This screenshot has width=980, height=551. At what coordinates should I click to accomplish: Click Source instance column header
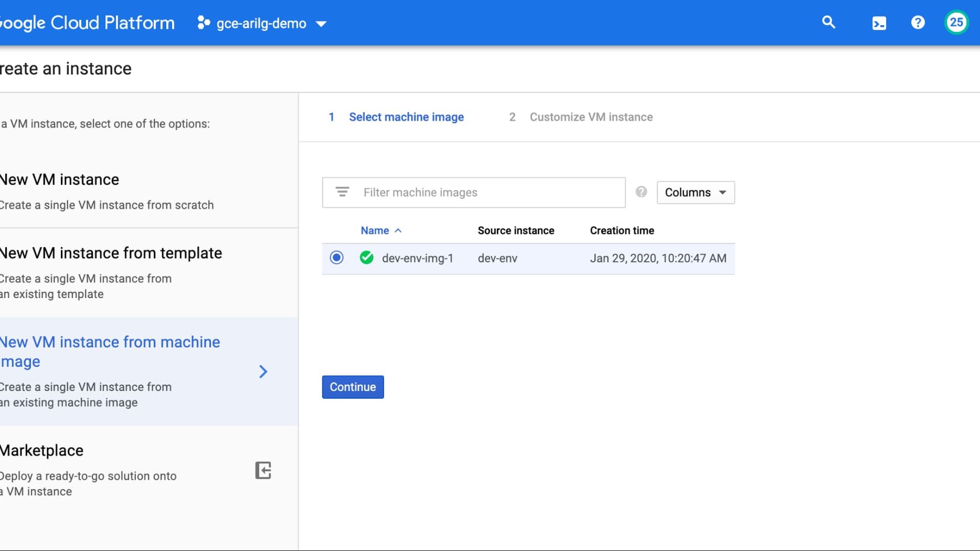[x=515, y=230]
